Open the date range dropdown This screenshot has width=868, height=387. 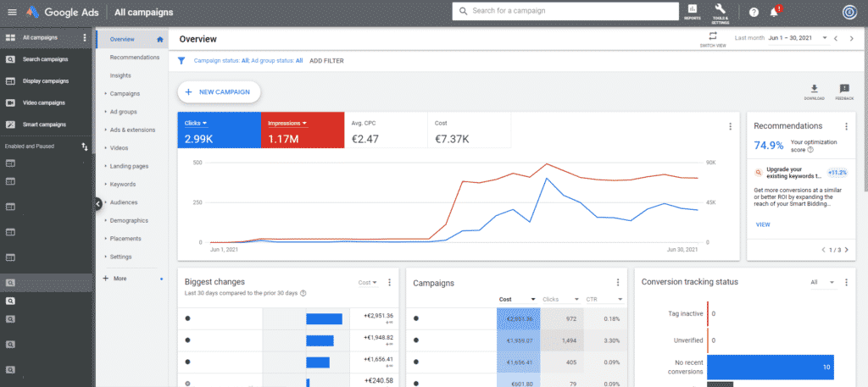[x=798, y=38]
